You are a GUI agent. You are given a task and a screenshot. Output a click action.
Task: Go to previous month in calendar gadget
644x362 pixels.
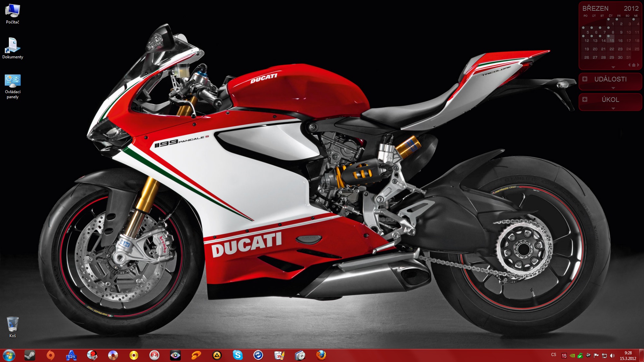coord(629,65)
